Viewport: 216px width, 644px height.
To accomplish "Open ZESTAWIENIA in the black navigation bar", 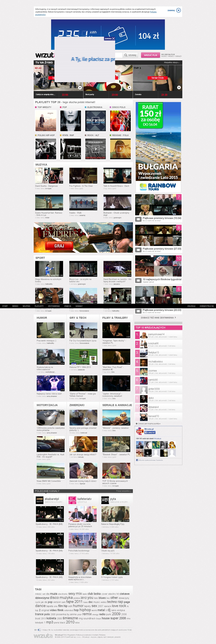I will pyautogui.click(x=54, y=306).
